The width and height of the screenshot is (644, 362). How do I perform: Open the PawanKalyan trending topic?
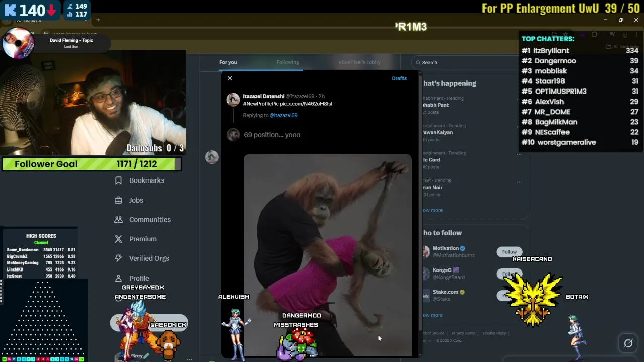tap(437, 133)
